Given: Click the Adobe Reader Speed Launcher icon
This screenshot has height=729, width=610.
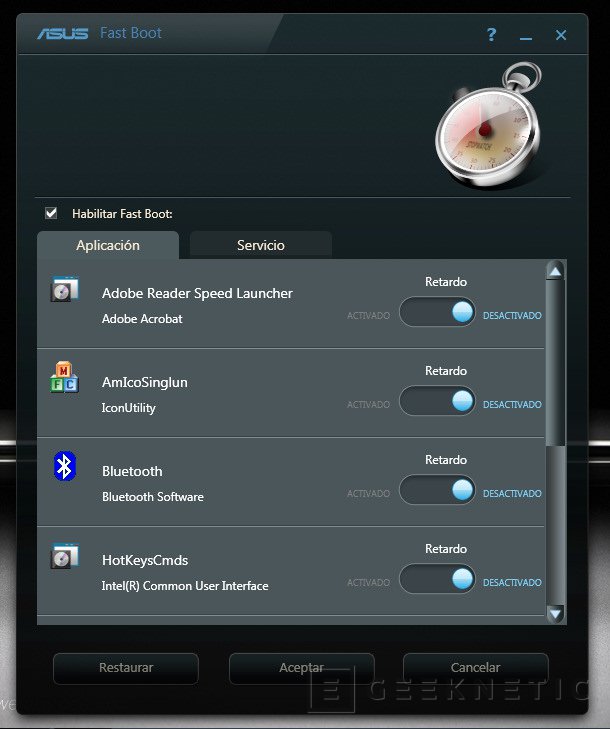Looking at the screenshot, I should pyautogui.click(x=65, y=289).
